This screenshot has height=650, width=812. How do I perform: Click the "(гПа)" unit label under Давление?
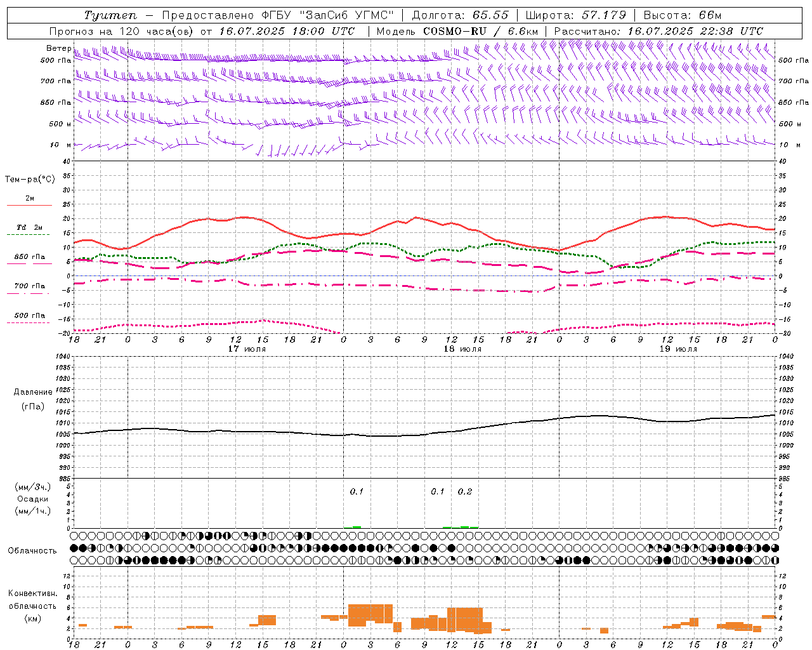[33, 407]
